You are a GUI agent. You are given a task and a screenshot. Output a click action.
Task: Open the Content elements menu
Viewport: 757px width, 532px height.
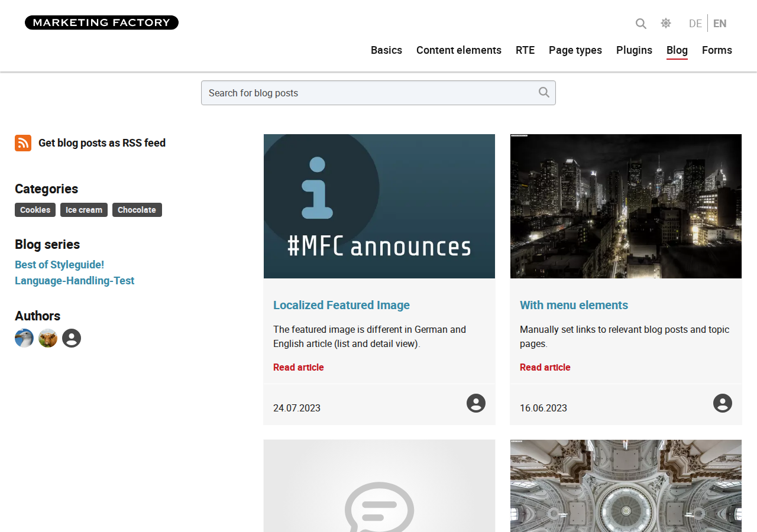459,50
